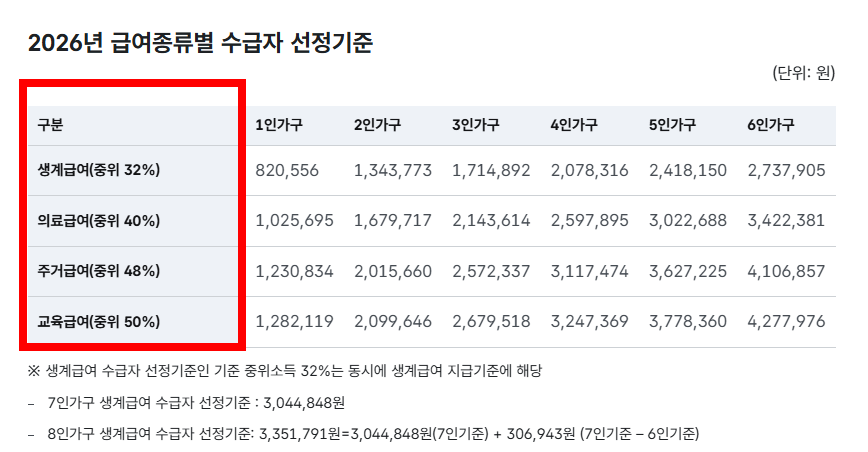The height and width of the screenshot is (452, 868).
Task: Click the '2인가구' column header
Action: click(377, 124)
